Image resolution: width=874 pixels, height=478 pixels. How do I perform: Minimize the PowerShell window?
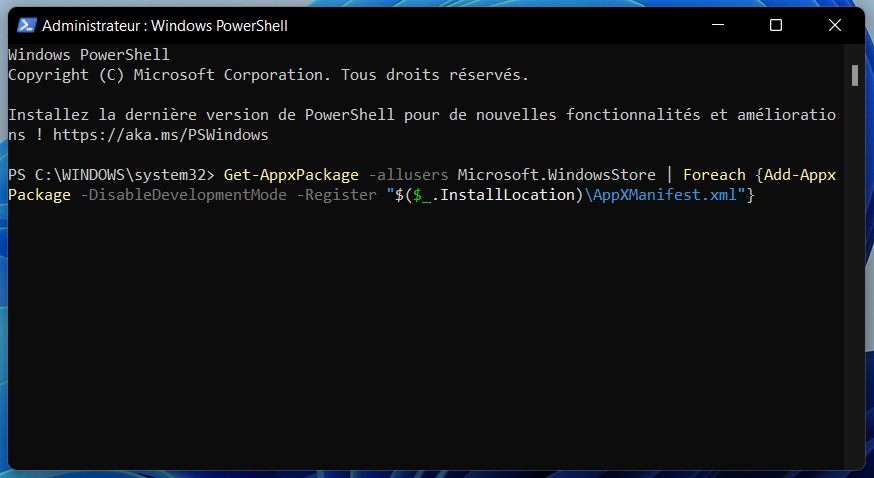(x=718, y=25)
